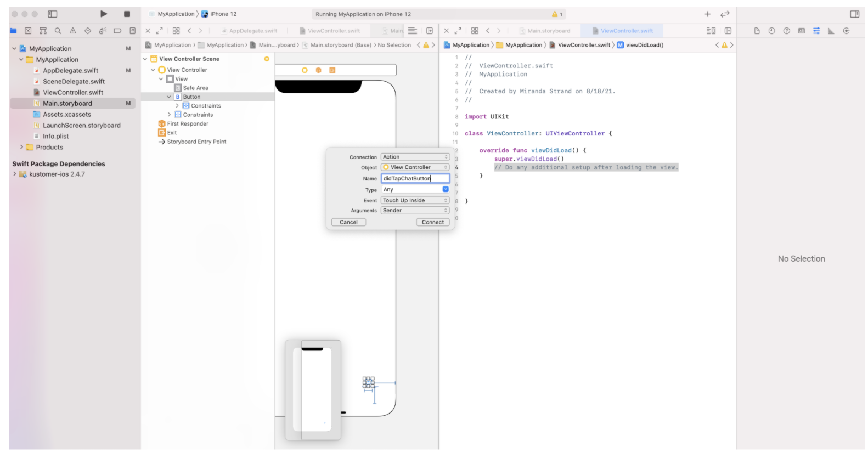Click the Connect button
Screen dimensions: 868x475
[x=433, y=222]
